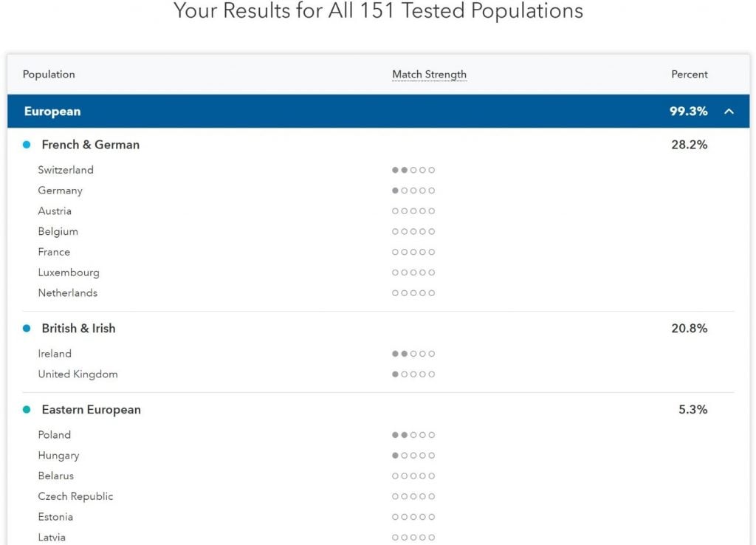Click the Czech Republic row
Viewport: 756px width, 545px height.
click(x=379, y=496)
